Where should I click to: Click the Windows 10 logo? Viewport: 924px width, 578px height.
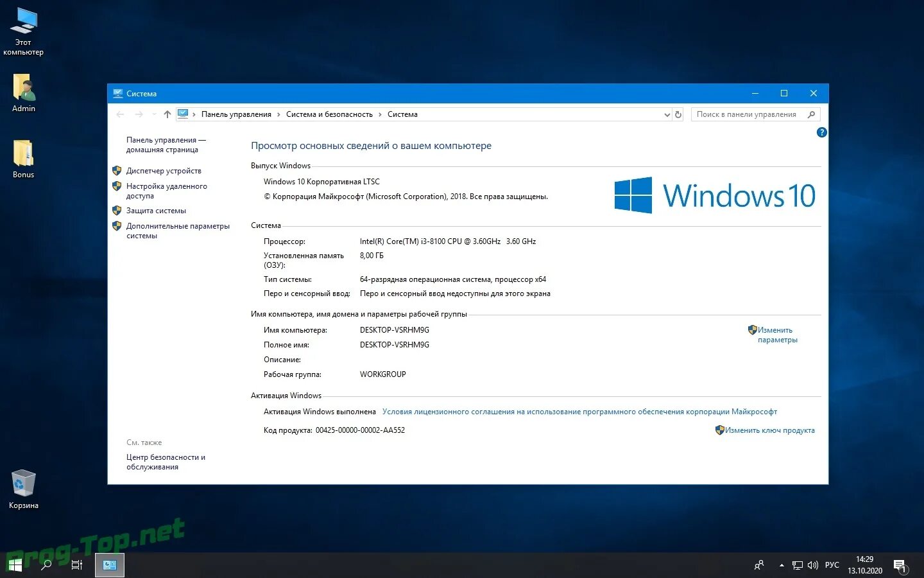(x=715, y=195)
